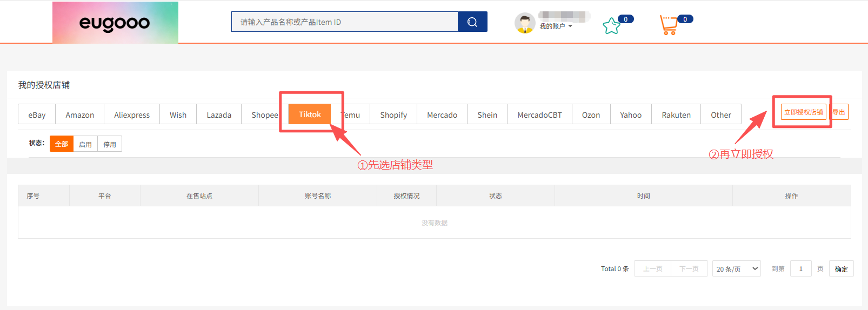Select the Shopee platform tab
868x310 pixels.
265,114
